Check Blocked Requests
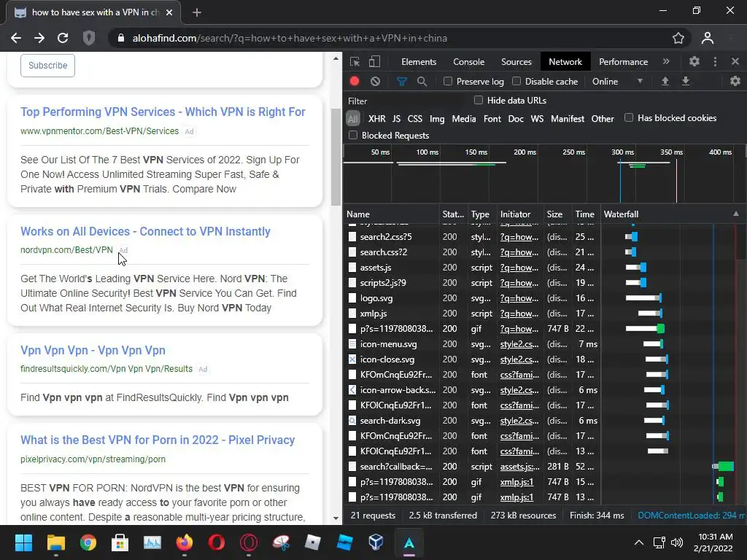This screenshot has height=560, width=747. click(x=353, y=135)
